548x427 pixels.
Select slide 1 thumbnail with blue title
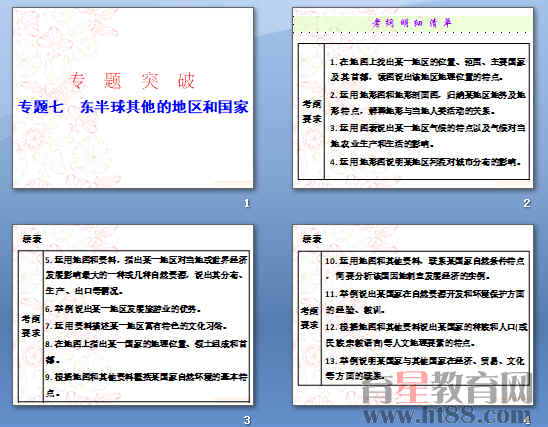pos(133,98)
